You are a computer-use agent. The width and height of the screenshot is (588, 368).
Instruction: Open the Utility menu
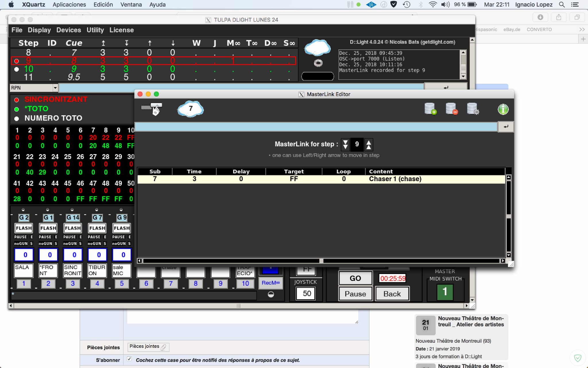coord(95,30)
